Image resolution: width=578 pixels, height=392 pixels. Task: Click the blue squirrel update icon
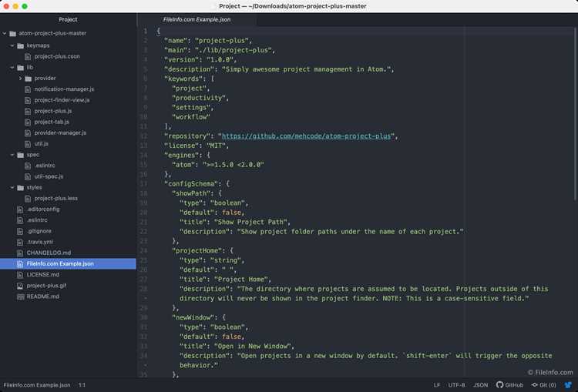pos(568,385)
